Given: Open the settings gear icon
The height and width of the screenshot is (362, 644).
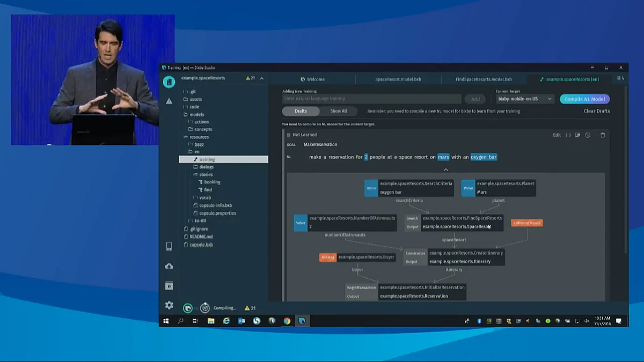Looking at the screenshot, I should pyautogui.click(x=169, y=305).
